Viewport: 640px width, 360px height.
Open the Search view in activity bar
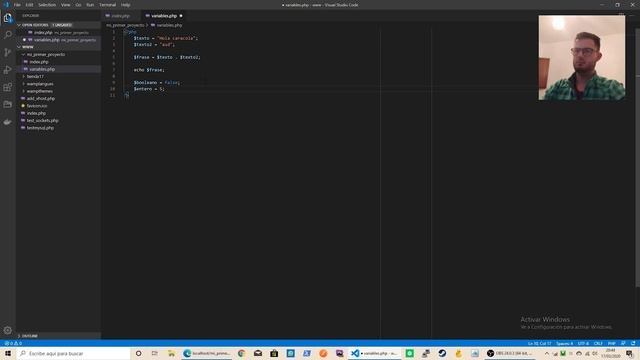[8, 35]
